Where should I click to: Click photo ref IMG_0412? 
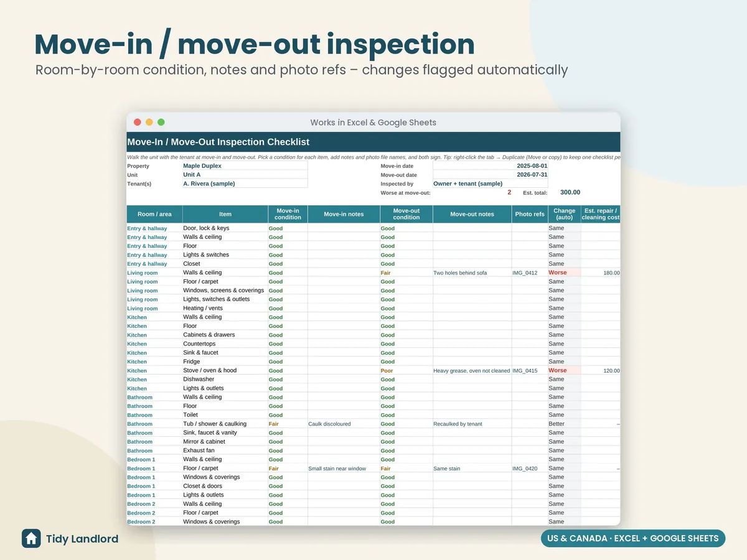pyautogui.click(x=525, y=273)
